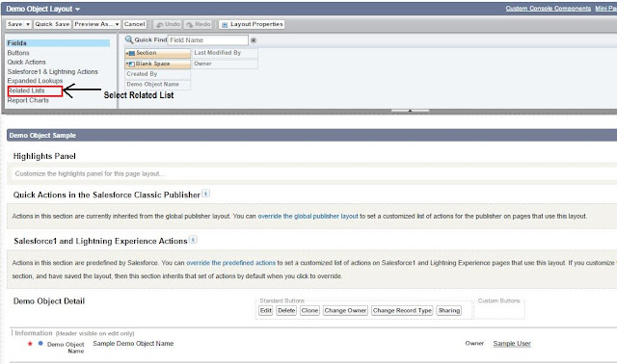
Task: Click the Cancel button
Action: coord(135,24)
